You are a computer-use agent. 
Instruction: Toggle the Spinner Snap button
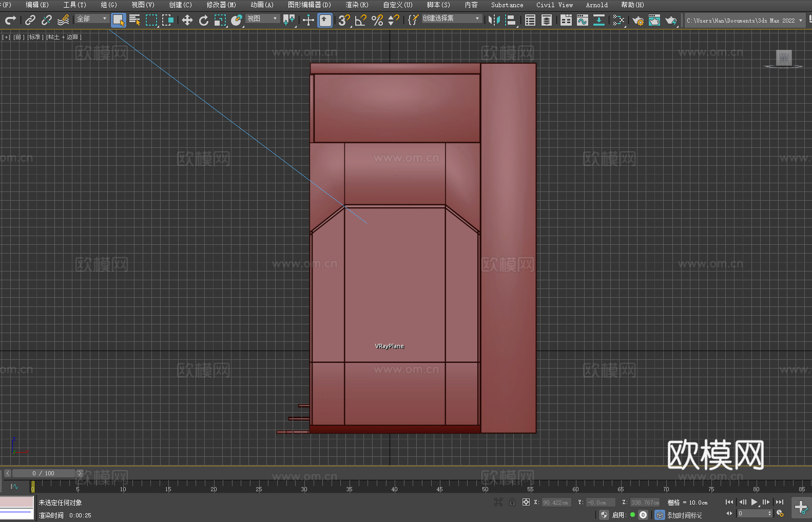coord(394,20)
